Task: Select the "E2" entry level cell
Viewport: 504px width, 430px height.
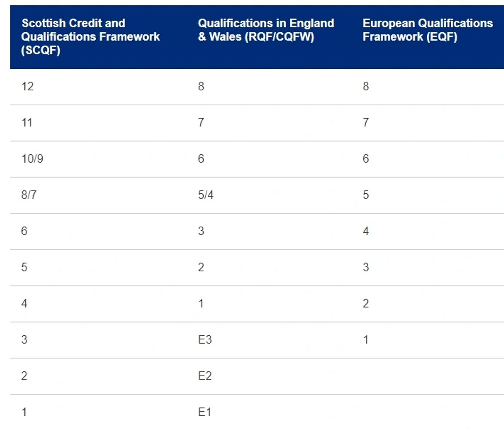Action: 205,376
